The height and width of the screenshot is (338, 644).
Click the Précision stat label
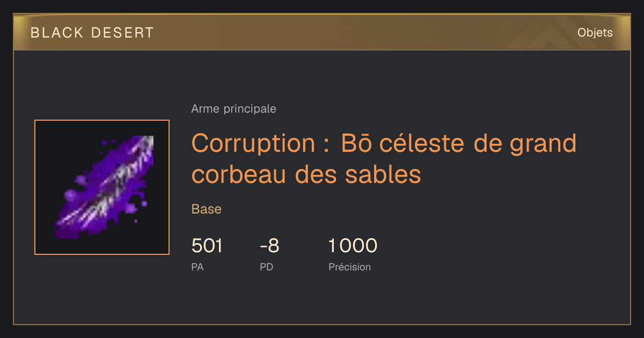(x=349, y=267)
